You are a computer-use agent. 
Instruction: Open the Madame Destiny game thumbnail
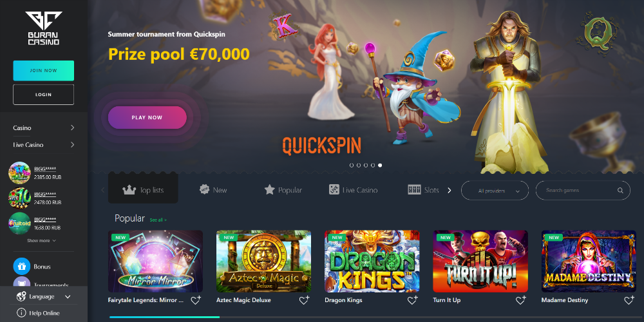[589, 261]
